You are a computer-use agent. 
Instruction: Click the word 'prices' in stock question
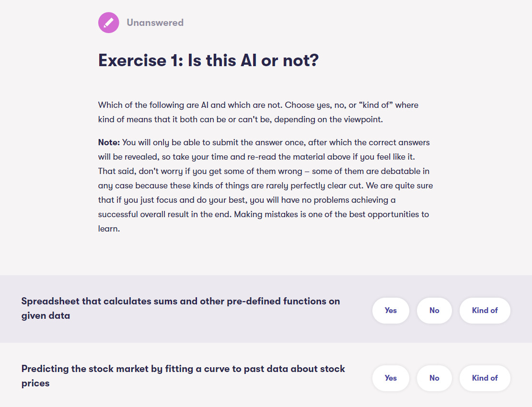[x=35, y=384]
